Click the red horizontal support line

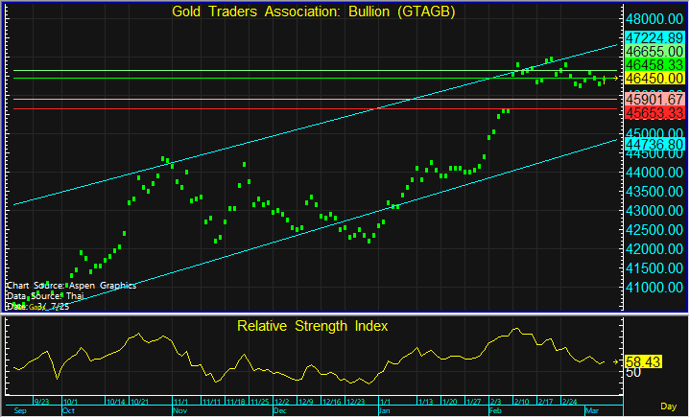[x=300, y=108]
